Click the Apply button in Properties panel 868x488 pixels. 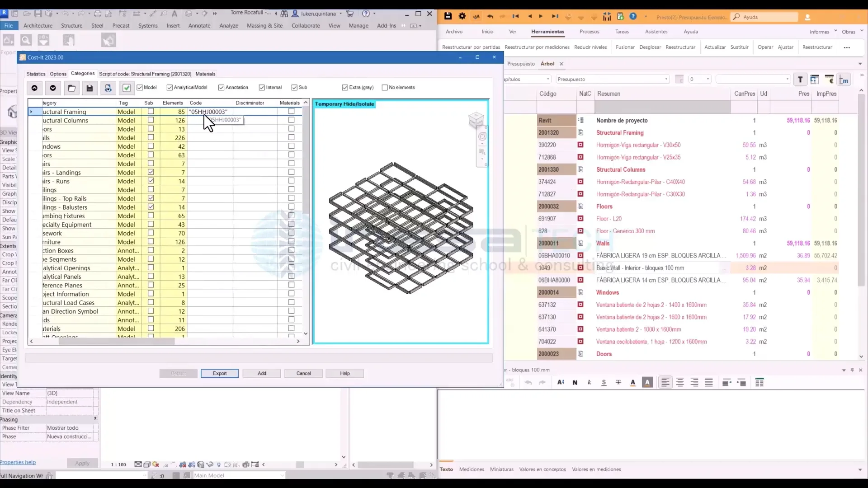(x=82, y=463)
